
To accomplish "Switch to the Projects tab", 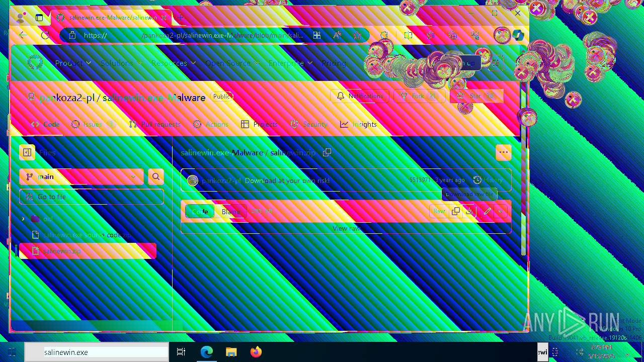I will click(259, 124).
